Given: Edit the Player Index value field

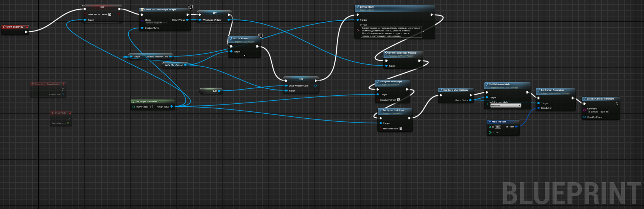Looking at the screenshot, I should pos(151,107).
